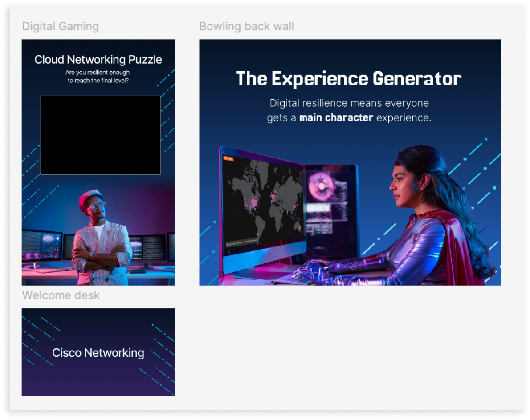This screenshot has height=420, width=530.
Task: Click 'Are you resilient enough' subtitle text
Action: pyautogui.click(x=98, y=72)
